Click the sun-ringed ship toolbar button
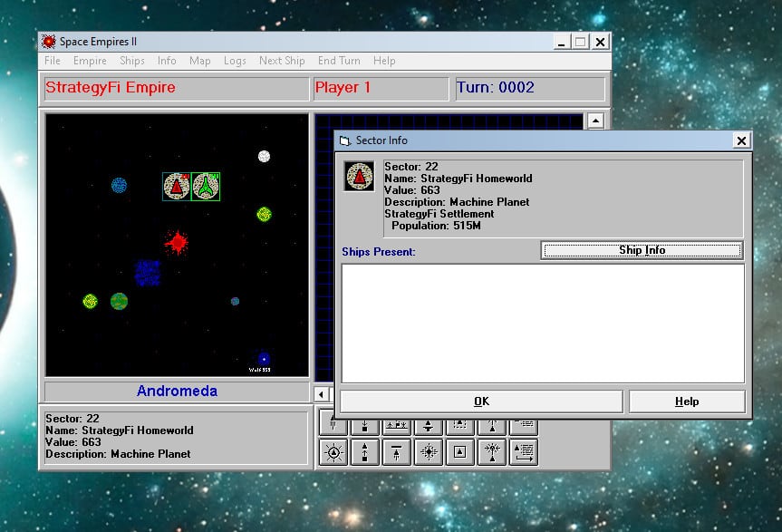This screenshot has width=782, height=532. click(334, 451)
